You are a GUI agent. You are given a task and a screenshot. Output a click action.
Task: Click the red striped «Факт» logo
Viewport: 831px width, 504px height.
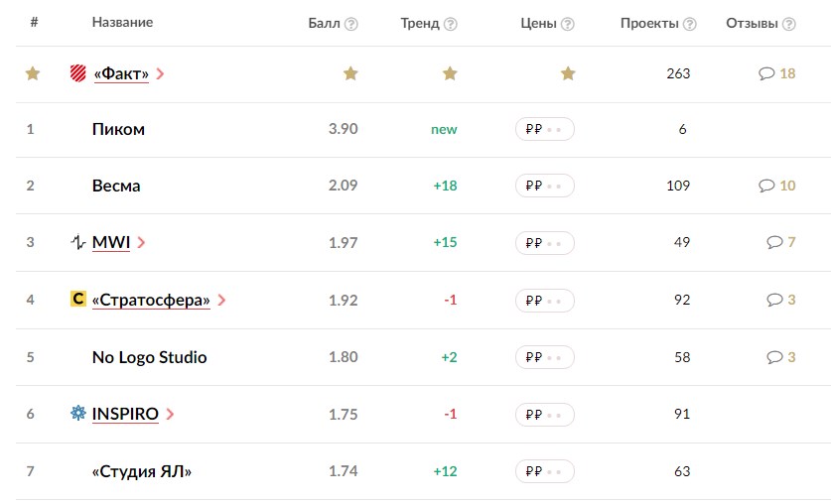pyautogui.click(x=77, y=73)
